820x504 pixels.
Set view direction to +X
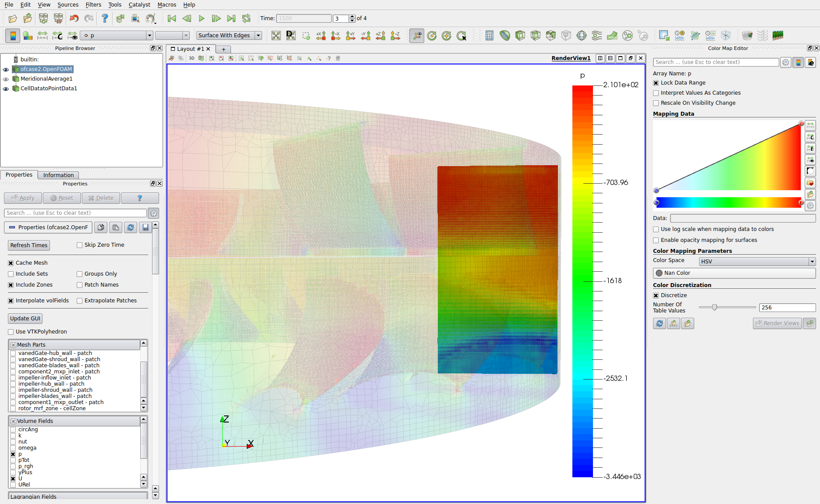pos(321,35)
